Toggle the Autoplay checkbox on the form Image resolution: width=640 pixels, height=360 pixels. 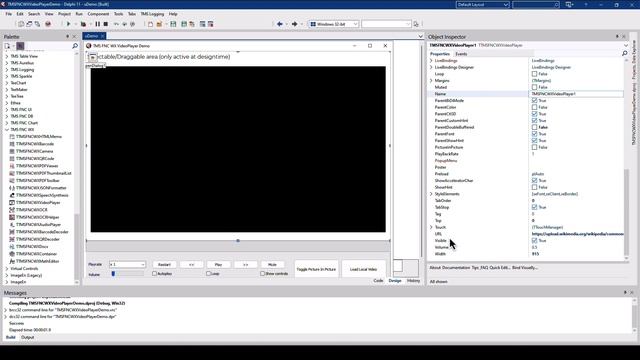(x=154, y=273)
